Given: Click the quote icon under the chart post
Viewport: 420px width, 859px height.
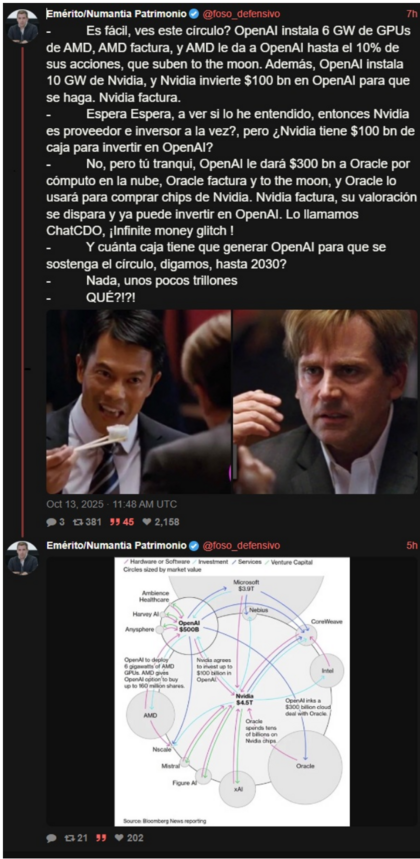Looking at the screenshot, I should tap(101, 838).
